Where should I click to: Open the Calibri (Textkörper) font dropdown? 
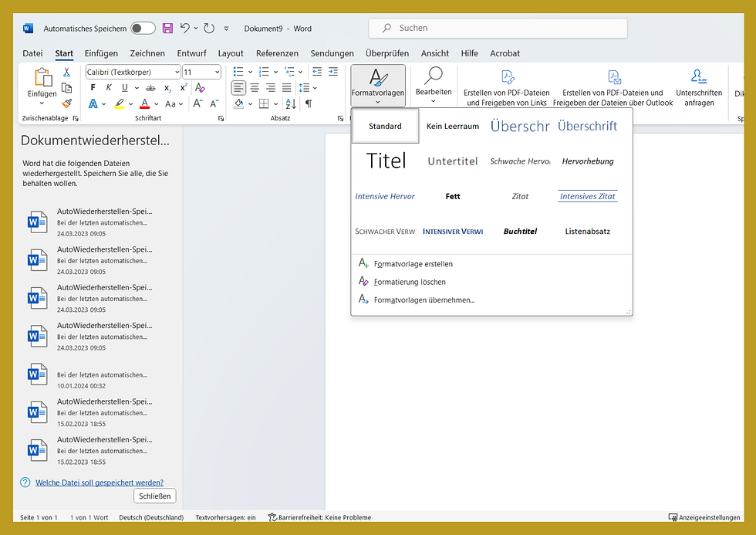click(177, 72)
